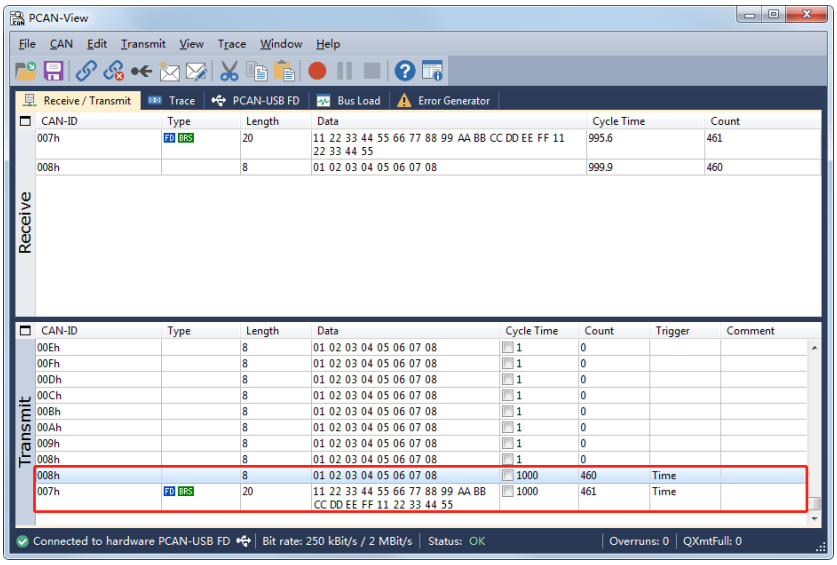
Task: Click the Open file folder icon
Action: click(26, 71)
